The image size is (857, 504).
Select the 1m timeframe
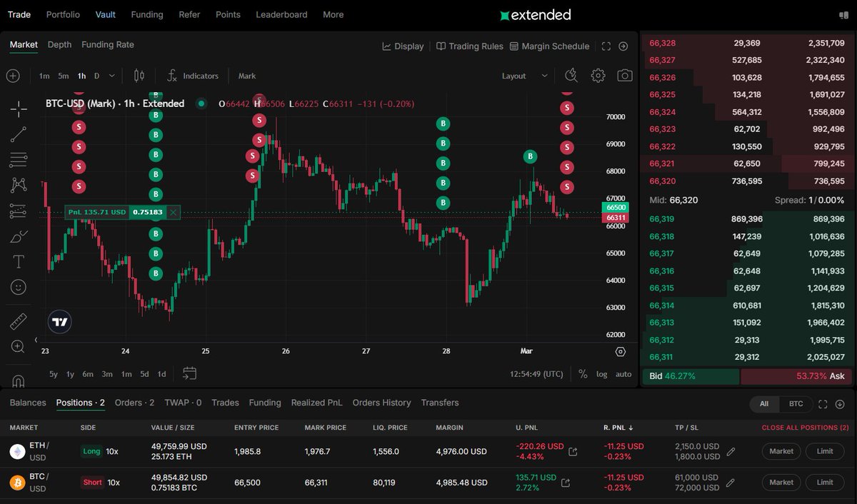(x=44, y=76)
